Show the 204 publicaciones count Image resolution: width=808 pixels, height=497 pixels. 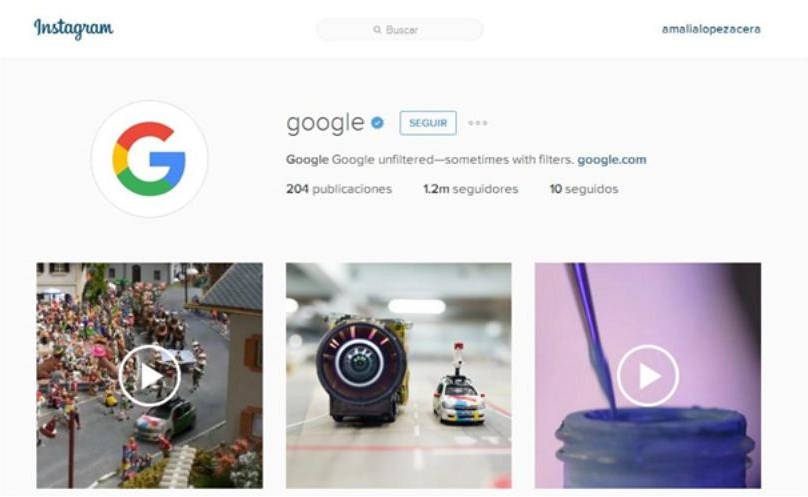pos(339,189)
